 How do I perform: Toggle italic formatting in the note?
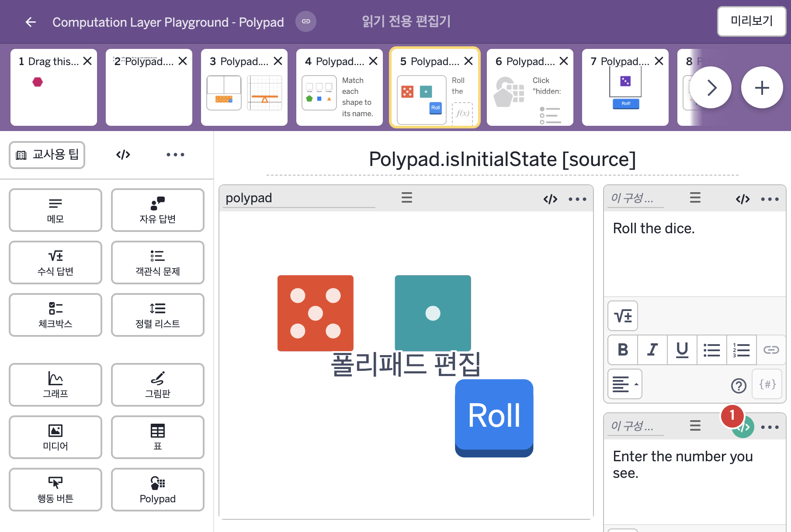[x=652, y=350]
